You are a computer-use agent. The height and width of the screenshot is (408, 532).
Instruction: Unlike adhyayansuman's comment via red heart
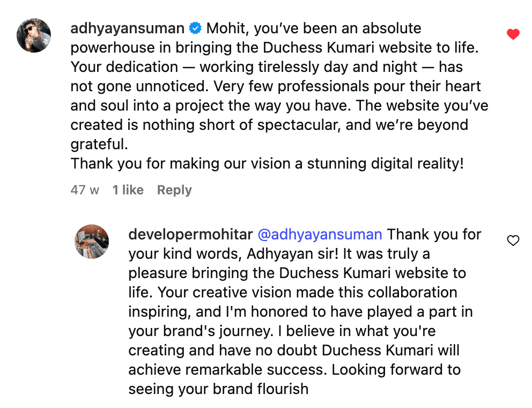[x=513, y=33]
